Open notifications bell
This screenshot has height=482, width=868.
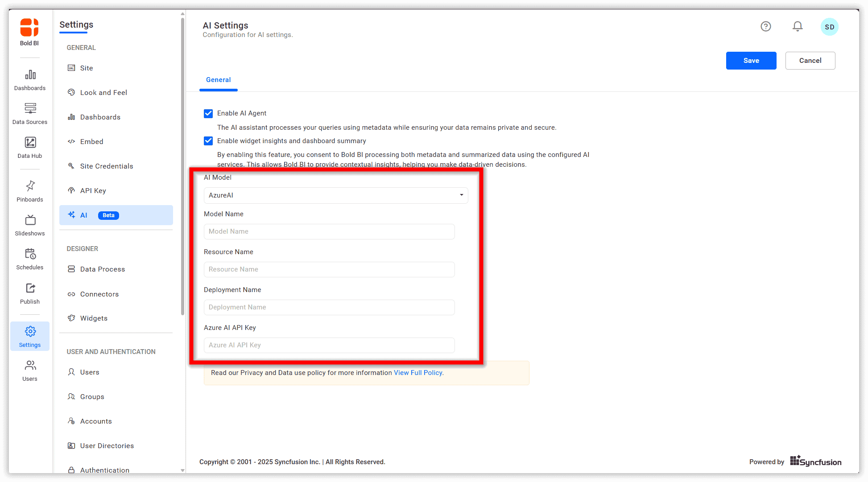[798, 27]
